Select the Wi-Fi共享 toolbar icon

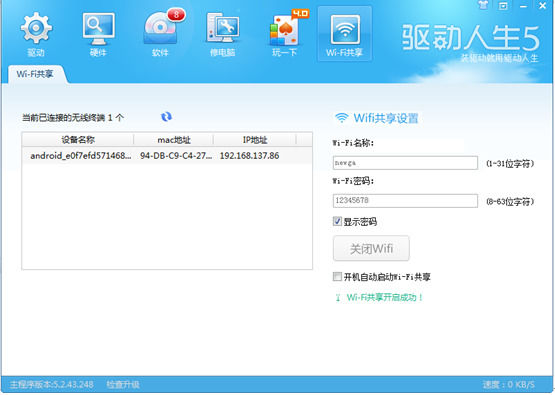coord(345,34)
